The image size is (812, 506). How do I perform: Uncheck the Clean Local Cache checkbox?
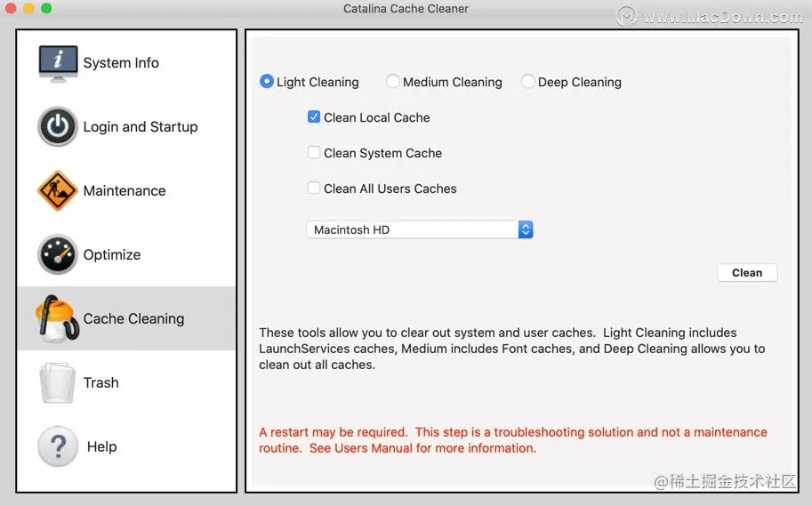point(314,116)
